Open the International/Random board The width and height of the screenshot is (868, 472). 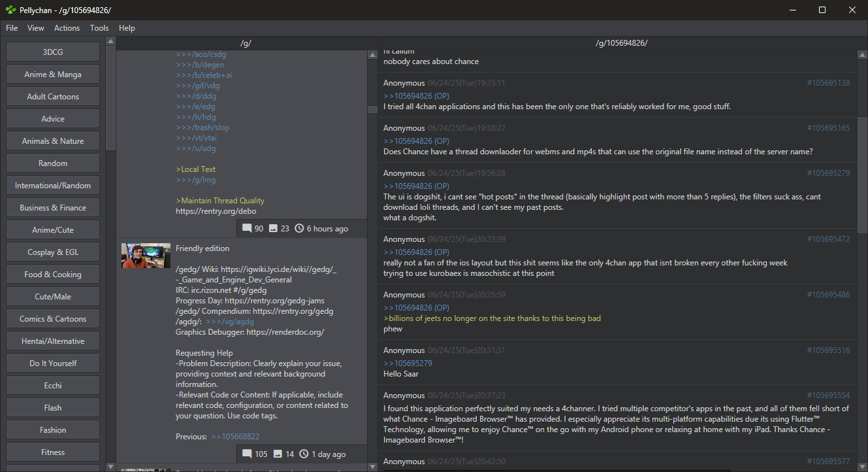coord(53,186)
